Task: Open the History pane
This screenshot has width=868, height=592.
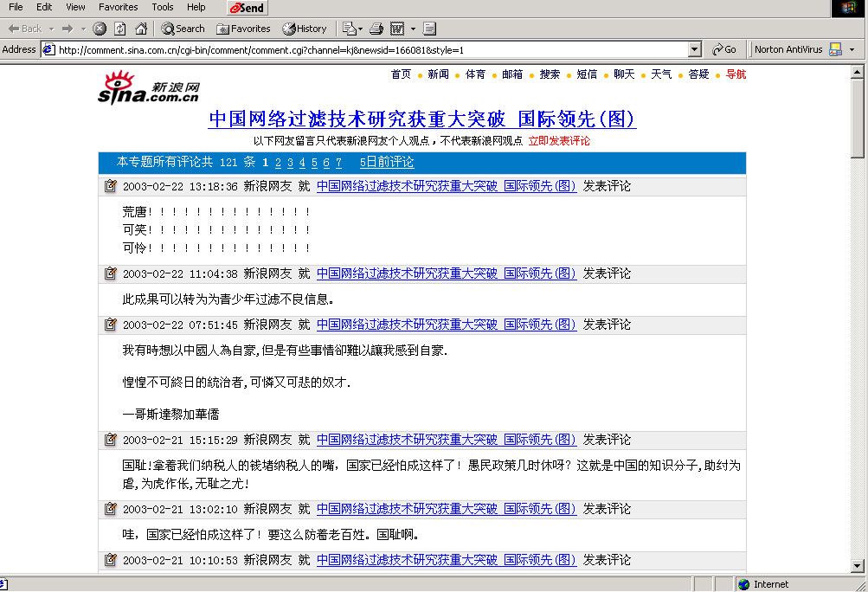Action: (305, 29)
